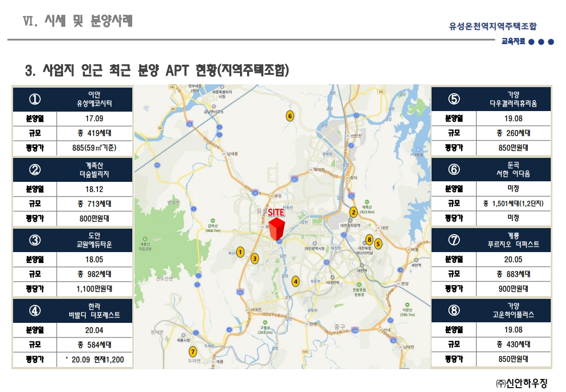Click the 계족산 더숲빌리지 header
The width and height of the screenshot is (566, 392).
(94, 170)
